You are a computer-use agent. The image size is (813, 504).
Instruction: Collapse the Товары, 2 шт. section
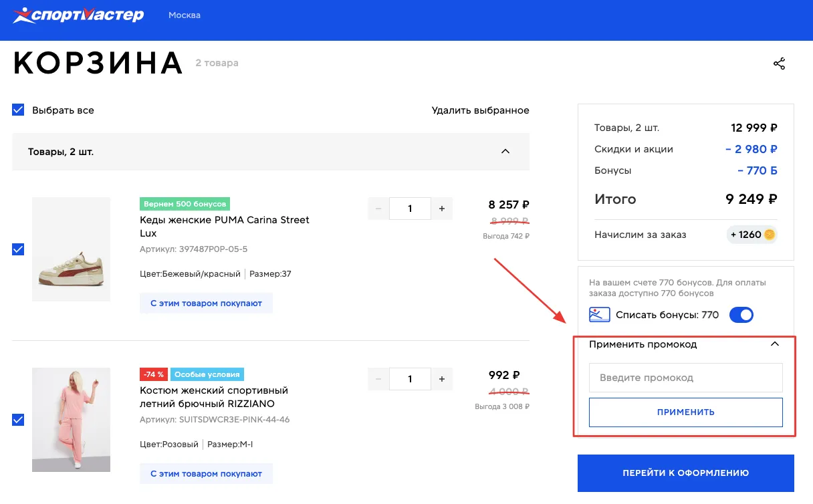[x=505, y=152]
